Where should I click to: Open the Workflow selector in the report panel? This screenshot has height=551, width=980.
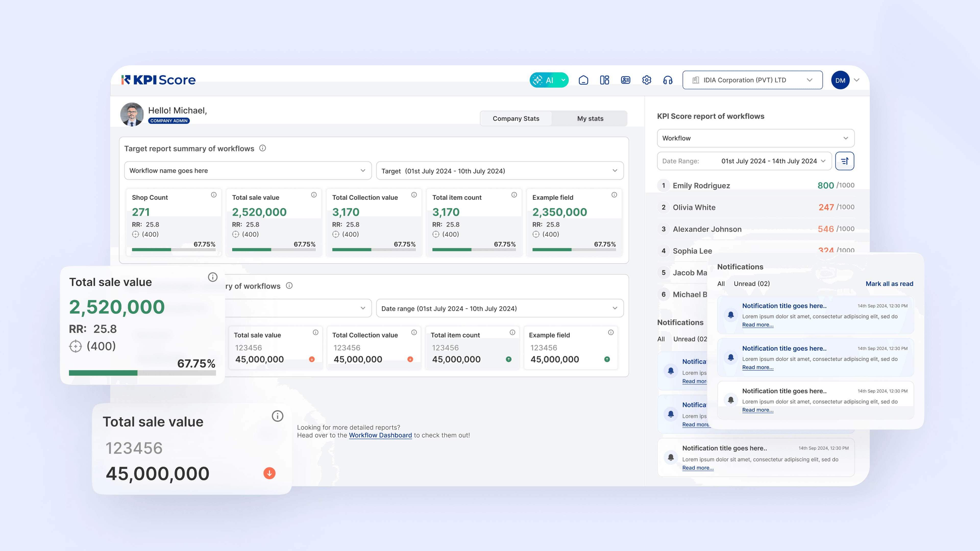pyautogui.click(x=755, y=138)
